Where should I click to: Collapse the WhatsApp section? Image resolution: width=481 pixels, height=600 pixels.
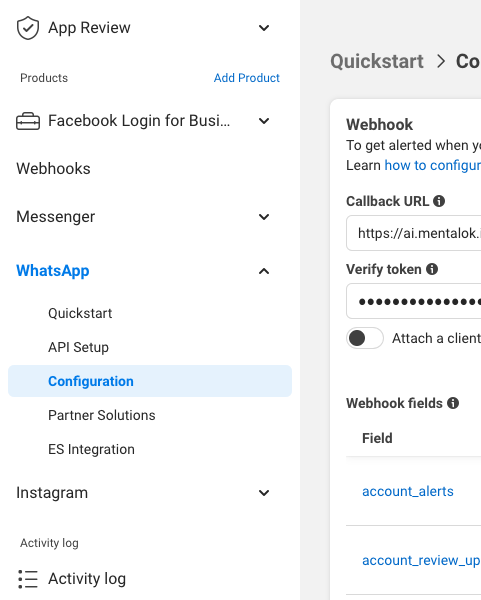click(264, 271)
